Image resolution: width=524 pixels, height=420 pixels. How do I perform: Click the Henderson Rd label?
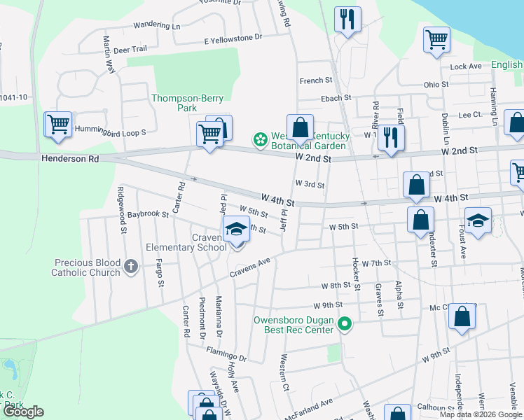pos(70,158)
